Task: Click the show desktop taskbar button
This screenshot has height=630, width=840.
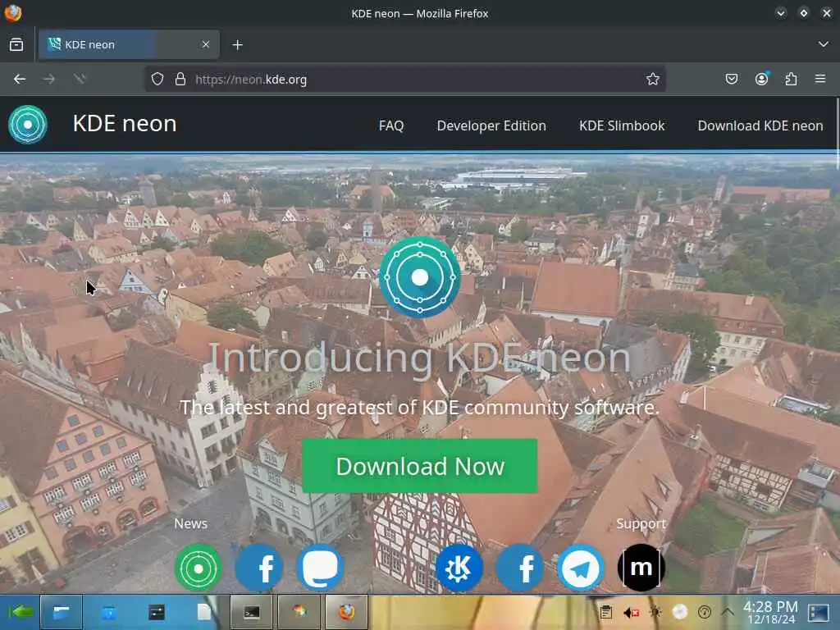Action: click(x=819, y=612)
